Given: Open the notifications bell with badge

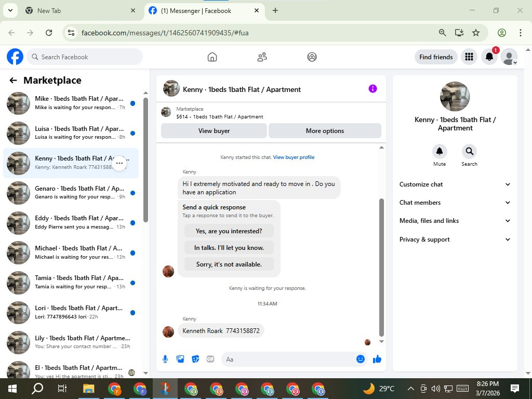Looking at the screenshot, I should click(x=489, y=57).
